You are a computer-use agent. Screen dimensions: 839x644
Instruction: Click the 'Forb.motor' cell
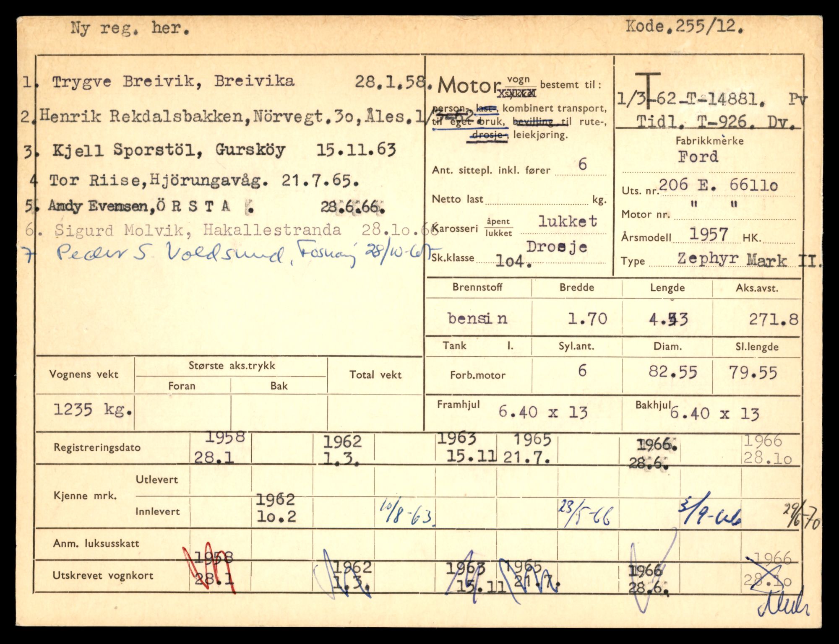click(x=478, y=375)
